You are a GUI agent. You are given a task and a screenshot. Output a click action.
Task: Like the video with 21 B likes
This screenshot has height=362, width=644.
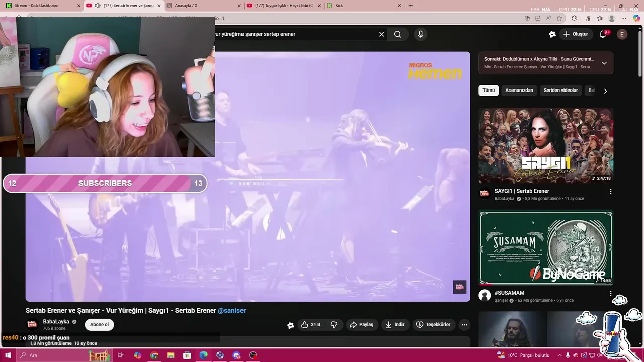(x=311, y=325)
